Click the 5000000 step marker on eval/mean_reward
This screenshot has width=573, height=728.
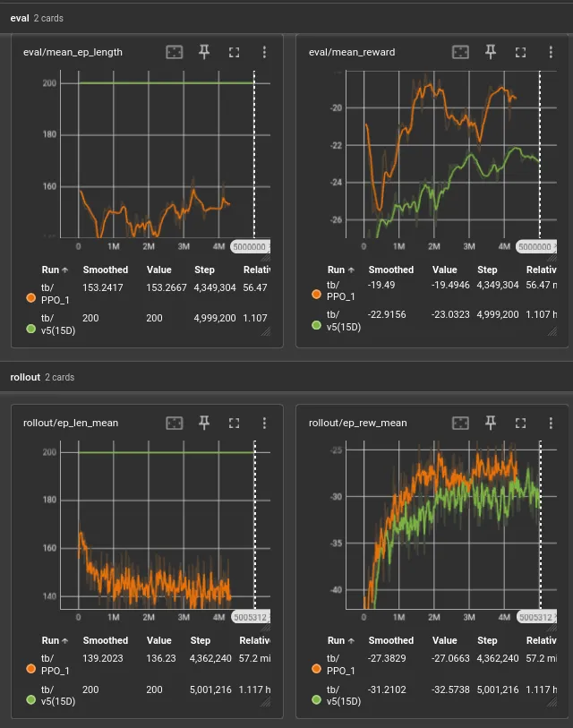coord(536,247)
